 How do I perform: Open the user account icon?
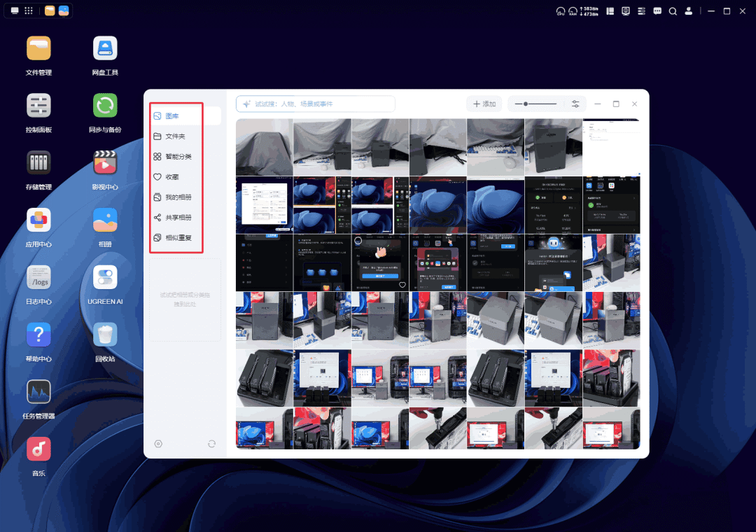point(689,11)
